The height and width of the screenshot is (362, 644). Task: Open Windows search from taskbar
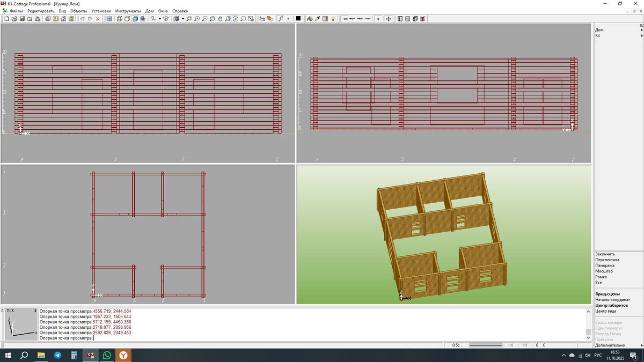point(24,355)
